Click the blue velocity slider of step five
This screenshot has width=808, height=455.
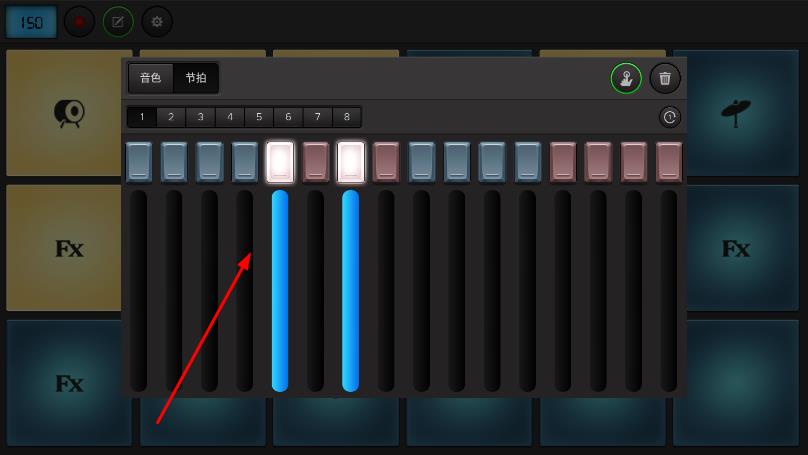pyautogui.click(x=280, y=290)
